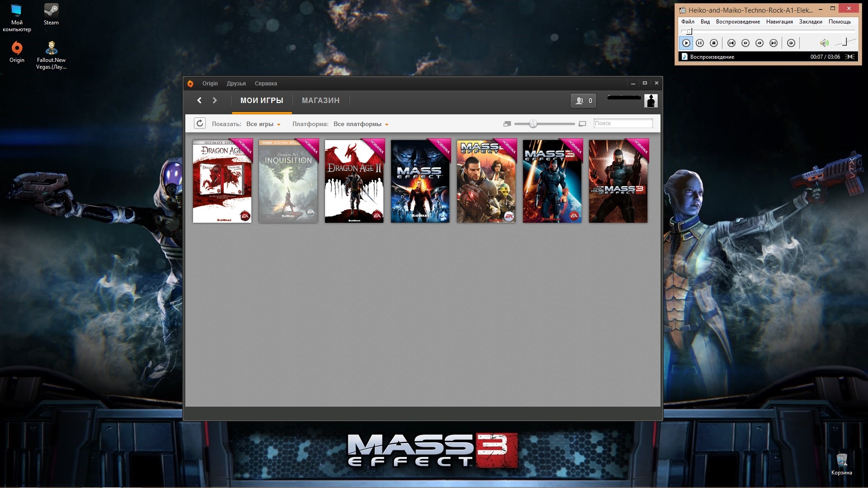Select the first Mass Effect game tile
The height and width of the screenshot is (488, 868).
(x=420, y=181)
